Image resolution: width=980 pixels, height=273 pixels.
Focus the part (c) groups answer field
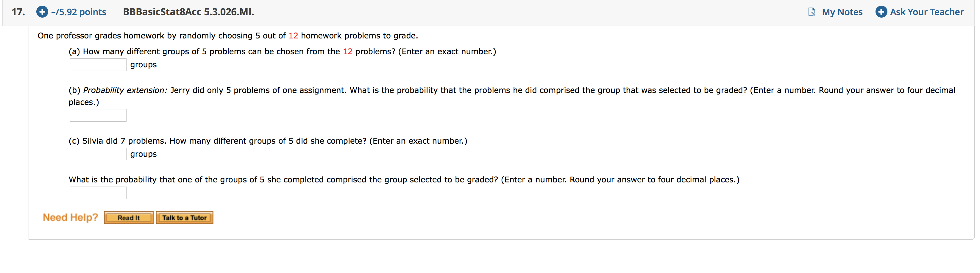click(x=98, y=154)
